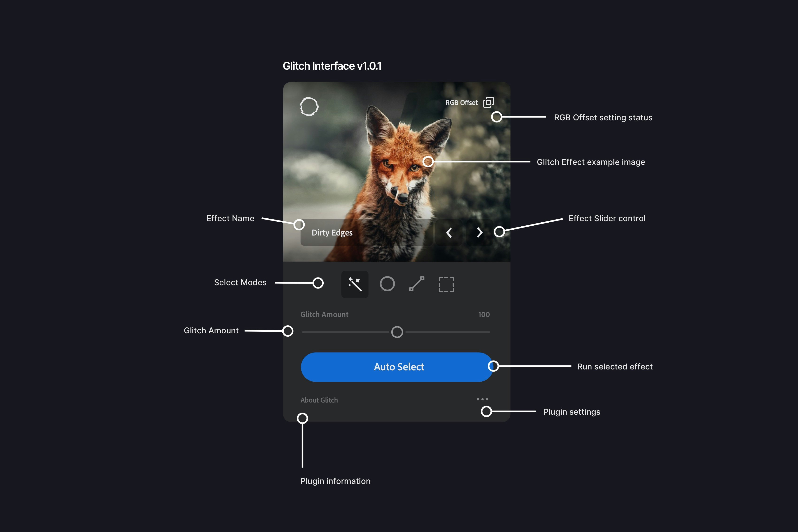Select the circle selection mode
Viewport: 798px width, 532px height.
[x=387, y=284]
